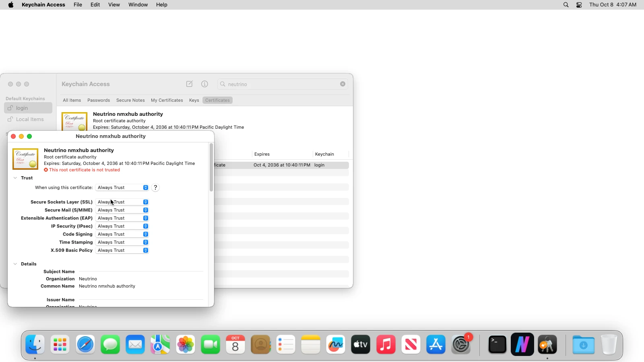644x362 pixels.
Task: Collapse the Details section
Action: tap(15, 264)
